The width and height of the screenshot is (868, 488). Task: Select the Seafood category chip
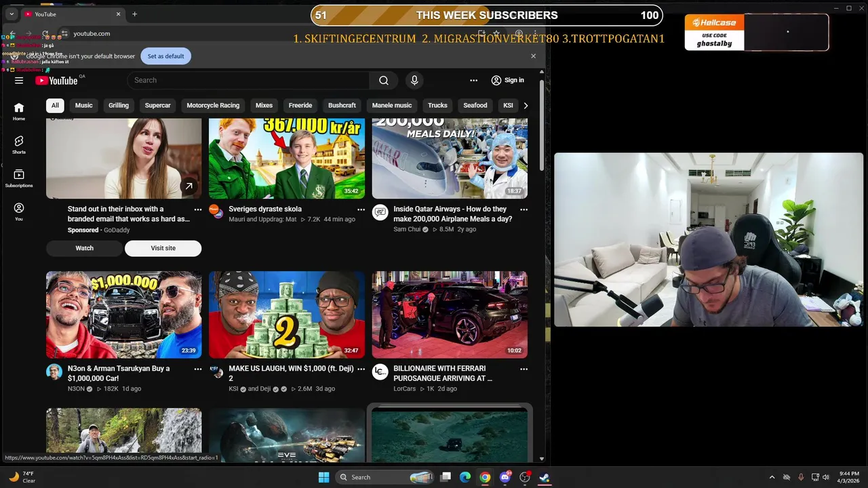[475, 105]
